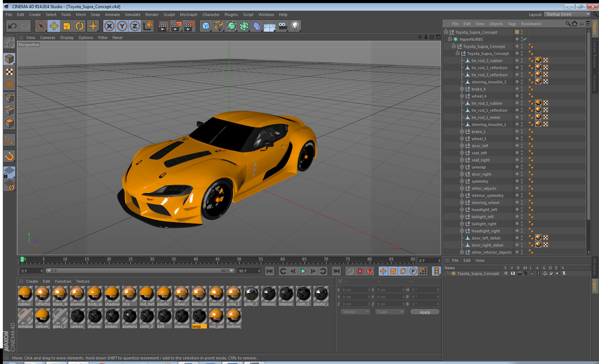Select tie_rod_2_rubber in object tree
Screen dimensions: 599x364
[x=487, y=61]
